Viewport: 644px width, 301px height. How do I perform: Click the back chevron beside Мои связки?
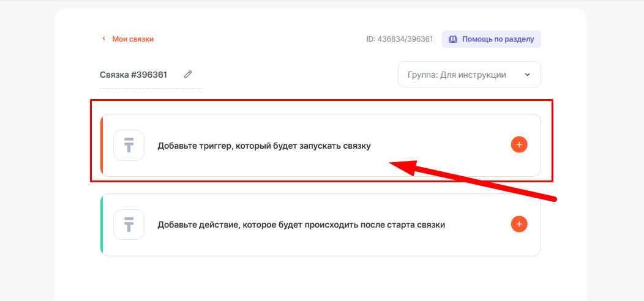coord(103,39)
